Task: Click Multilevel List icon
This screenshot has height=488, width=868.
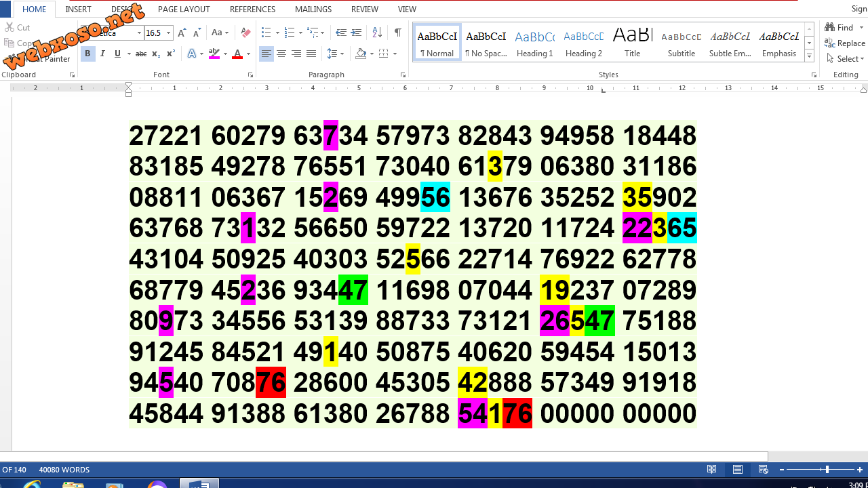Action: [312, 33]
